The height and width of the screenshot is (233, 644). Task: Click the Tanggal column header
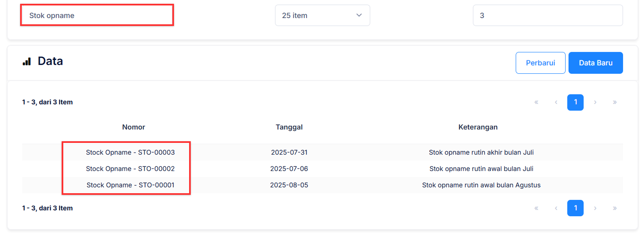coord(289,127)
